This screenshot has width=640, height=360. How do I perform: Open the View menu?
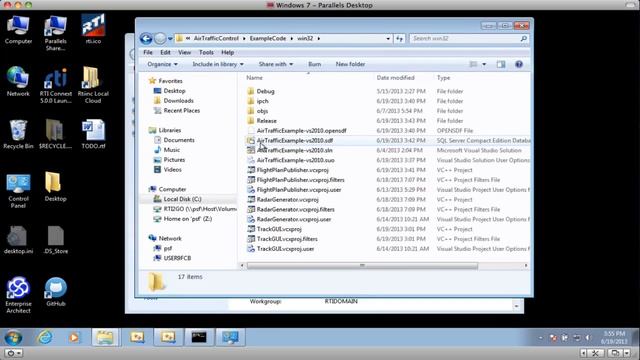pos(184,52)
